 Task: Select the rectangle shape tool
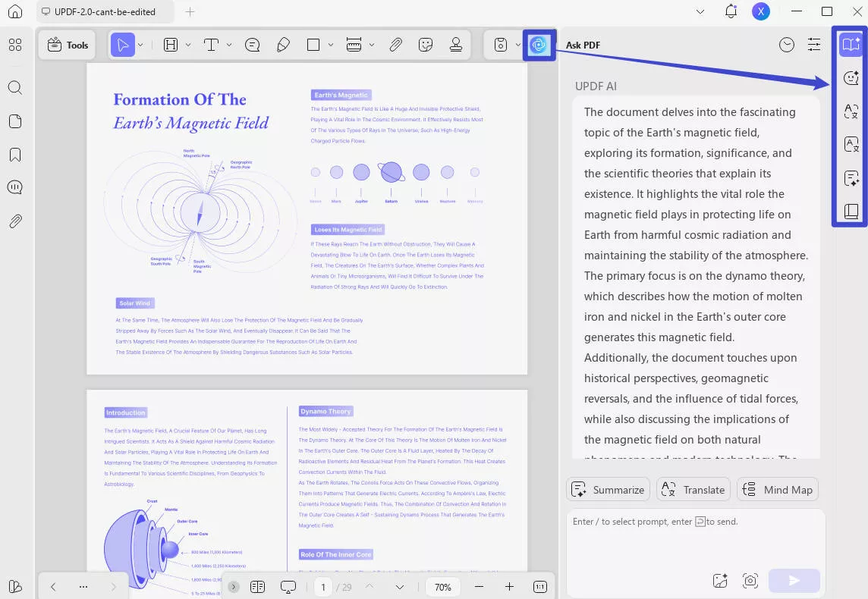point(313,45)
